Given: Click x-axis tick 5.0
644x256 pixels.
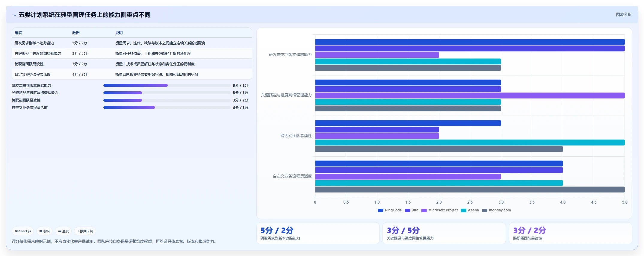Looking at the screenshot, I should click(x=625, y=202).
